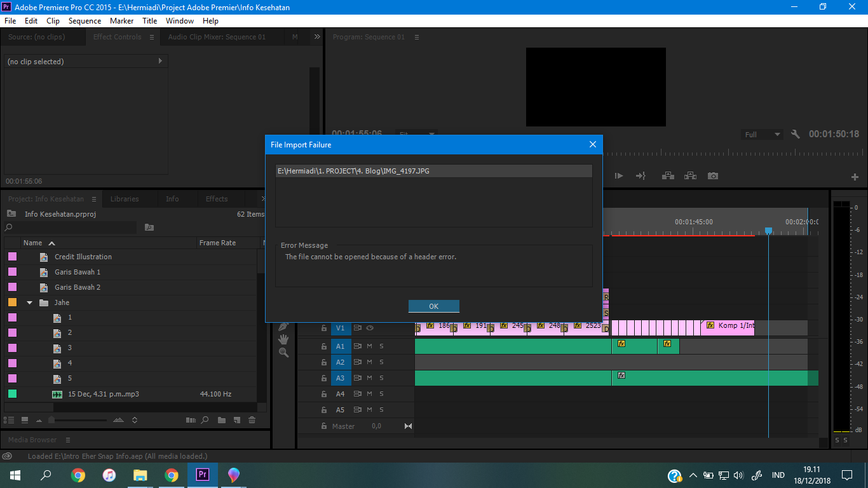Open the Sequence menu
The image size is (868, 488).
coord(85,21)
